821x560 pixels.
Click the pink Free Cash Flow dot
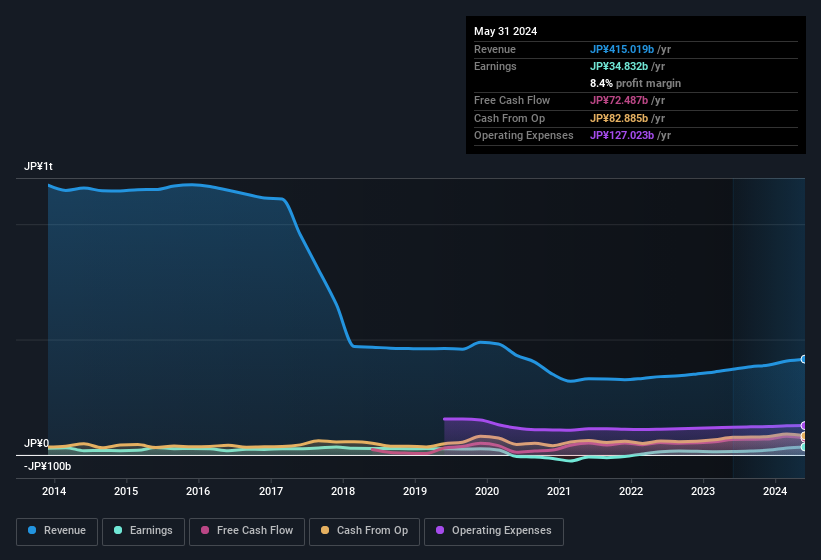pyautogui.click(x=205, y=531)
